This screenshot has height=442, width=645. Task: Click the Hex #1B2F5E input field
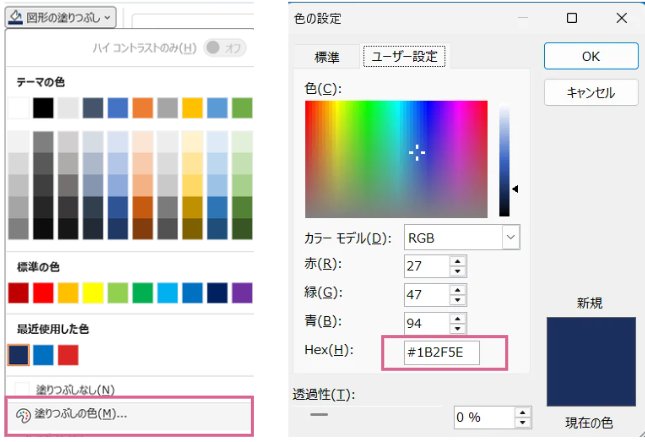point(442,352)
